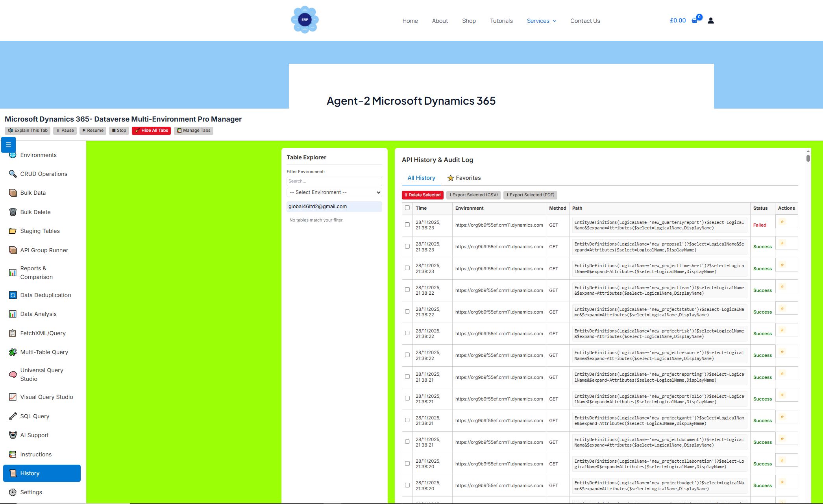Star the new_proposal entry as favorite
This screenshot has height=504, width=823.
pyautogui.click(x=782, y=243)
